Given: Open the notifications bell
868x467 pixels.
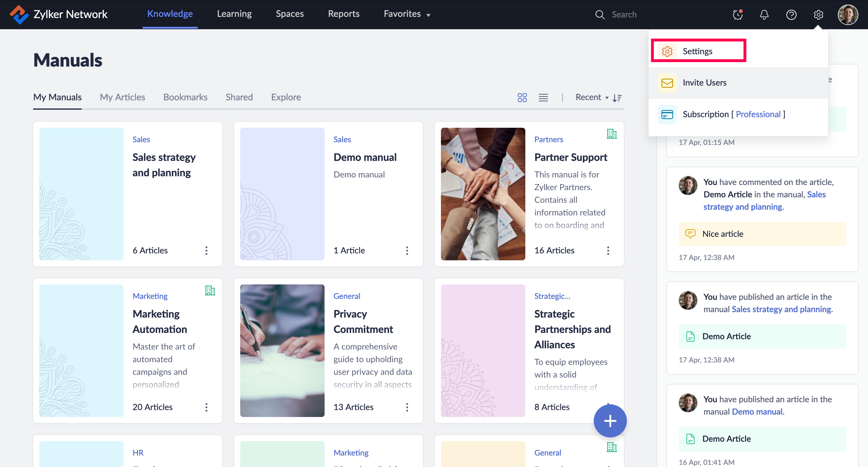Looking at the screenshot, I should pyautogui.click(x=764, y=14).
